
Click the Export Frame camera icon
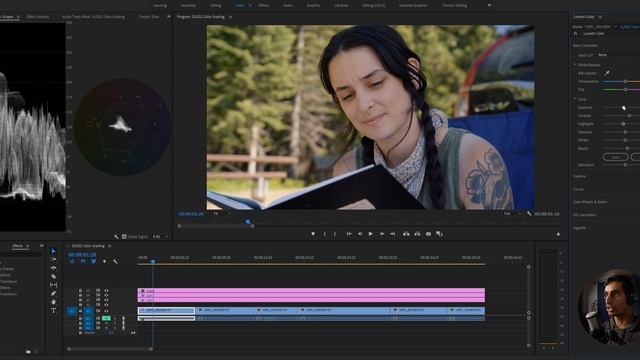[428, 234]
